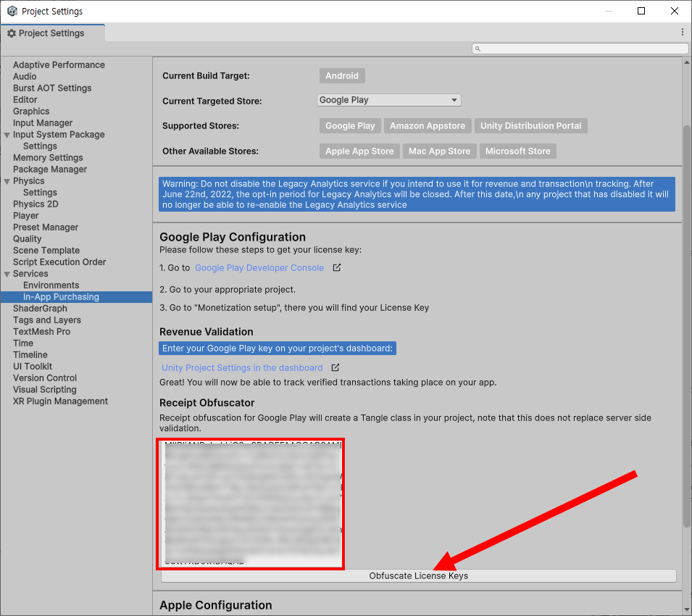Screen dimensions: 692x616
Task: Open Google Play Developer Console link
Action: (259, 268)
